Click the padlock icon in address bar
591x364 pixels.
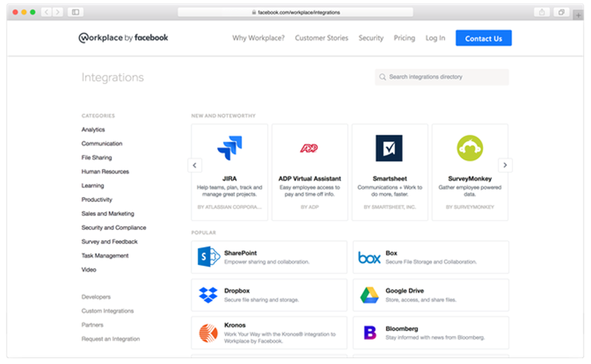(254, 12)
